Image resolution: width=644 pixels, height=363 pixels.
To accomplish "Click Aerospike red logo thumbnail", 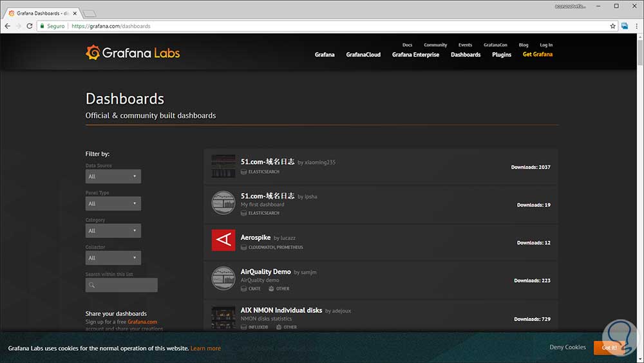I will click(x=223, y=240).
